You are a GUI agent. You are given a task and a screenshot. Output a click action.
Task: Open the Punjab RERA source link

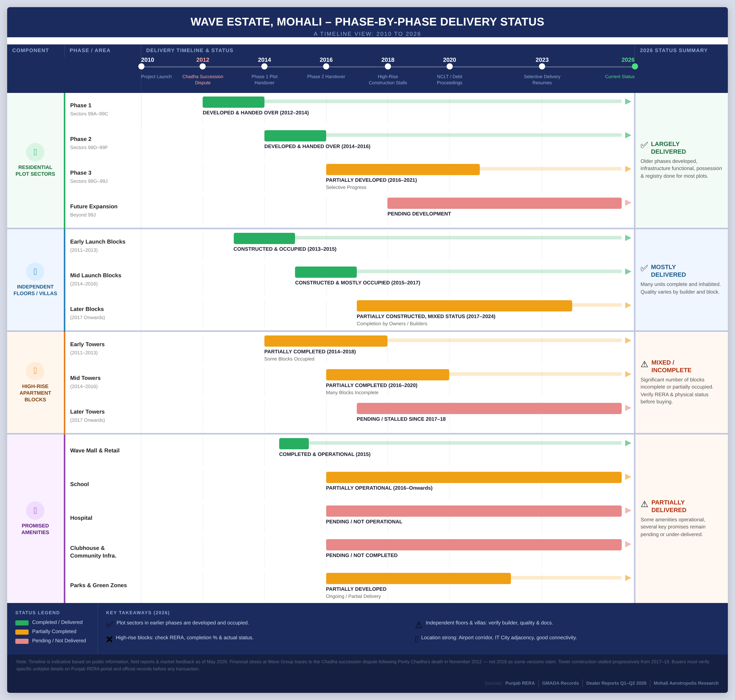(x=520, y=683)
